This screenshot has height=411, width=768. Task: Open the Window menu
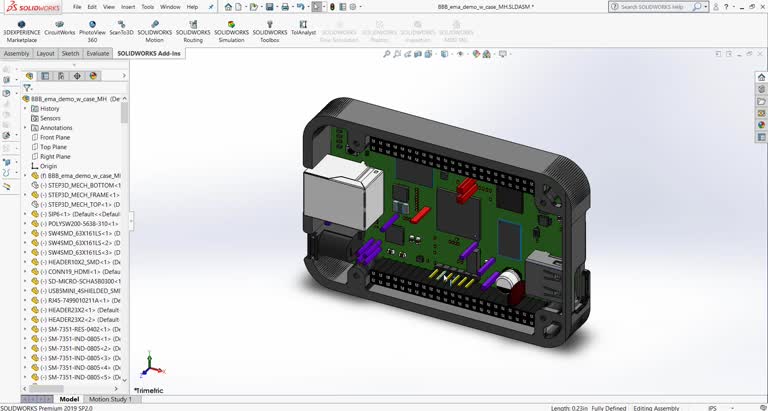[170, 7]
